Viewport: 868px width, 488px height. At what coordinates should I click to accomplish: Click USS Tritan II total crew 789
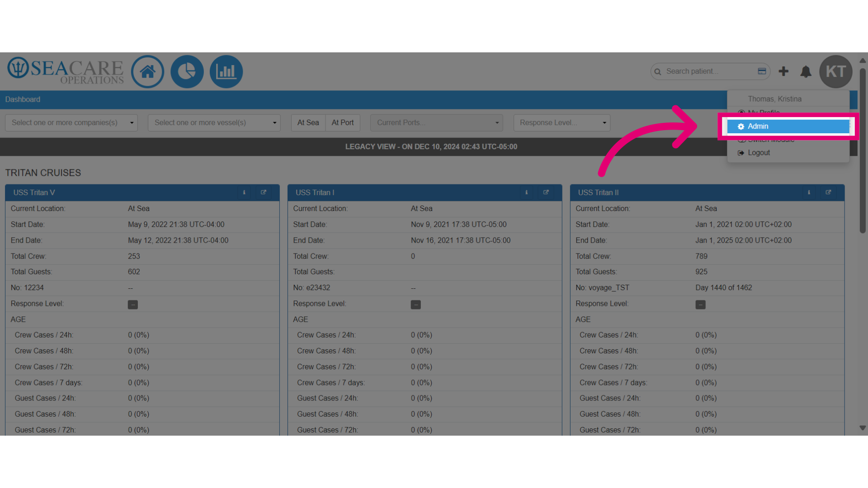click(702, 256)
